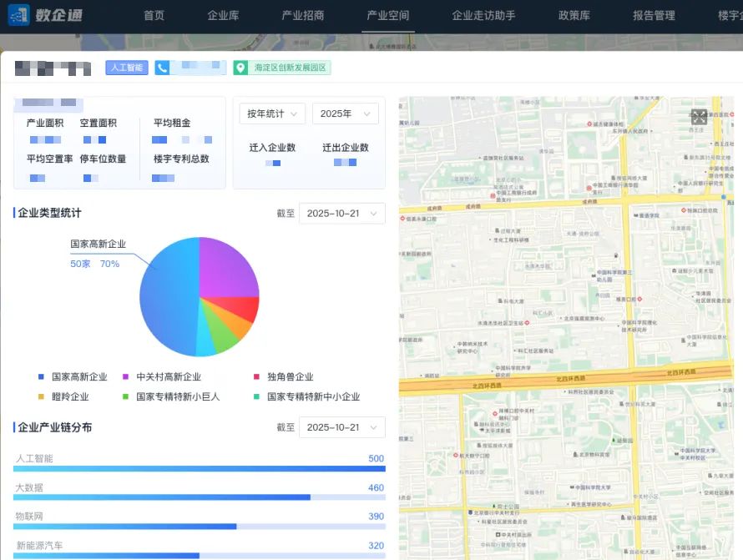This screenshot has width=743, height=560.
Task: Click the 物联网 progress bar
Action: pos(200,527)
